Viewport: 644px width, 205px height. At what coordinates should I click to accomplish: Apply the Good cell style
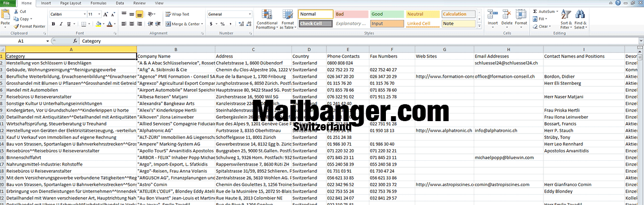[x=386, y=14]
